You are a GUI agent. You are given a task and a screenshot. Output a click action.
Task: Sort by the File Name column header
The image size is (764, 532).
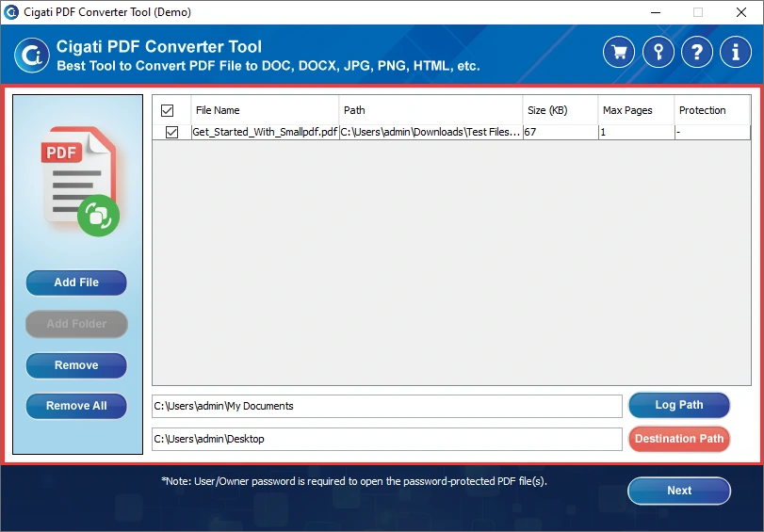point(265,110)
